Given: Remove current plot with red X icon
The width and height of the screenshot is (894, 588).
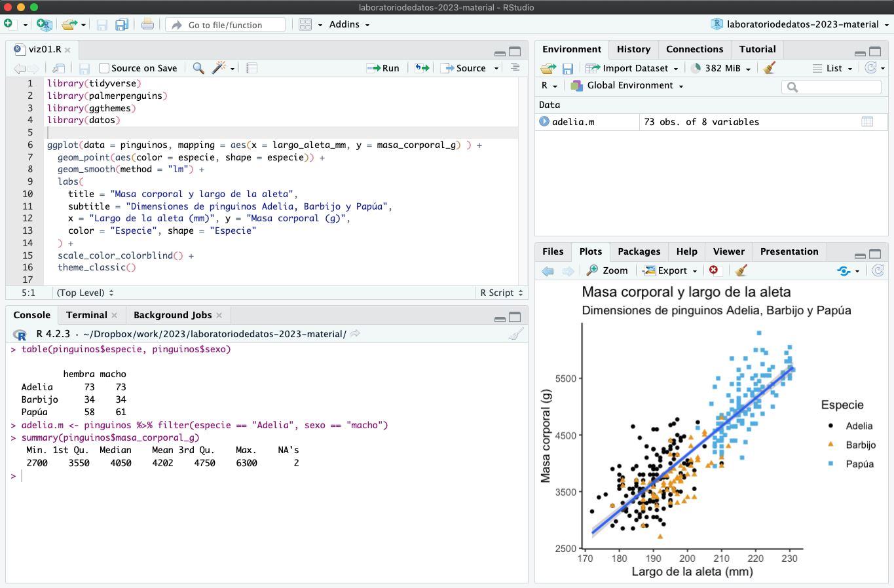Looking at the screenshot, I should [713, 270].
